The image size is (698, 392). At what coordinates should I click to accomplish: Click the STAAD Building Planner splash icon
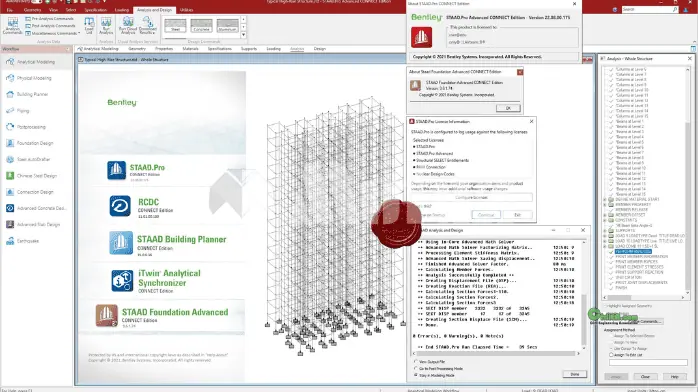(121, 243)
